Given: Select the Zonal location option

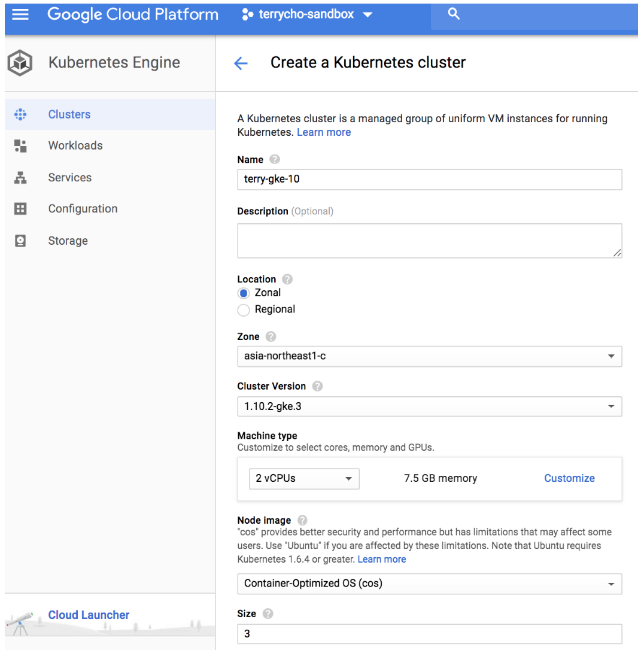Looking at the screenshot, I should [x=244, y=293].
